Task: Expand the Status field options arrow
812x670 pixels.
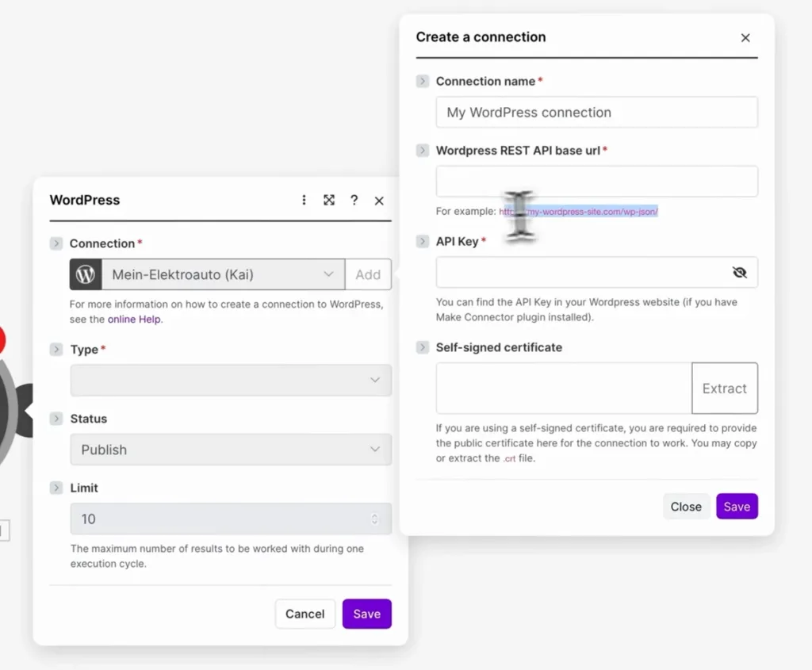Action: [56, 419]
